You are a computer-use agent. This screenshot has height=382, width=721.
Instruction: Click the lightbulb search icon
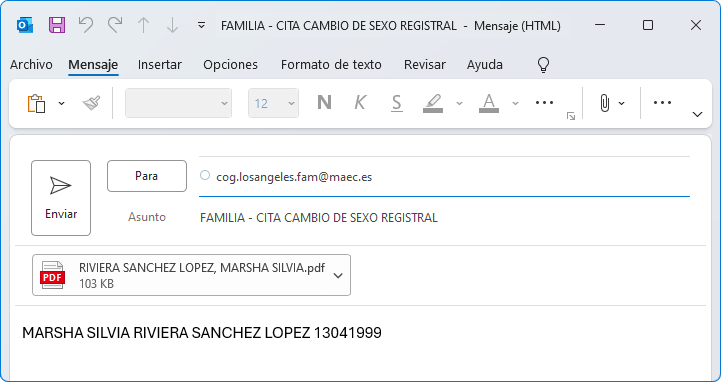544,65
